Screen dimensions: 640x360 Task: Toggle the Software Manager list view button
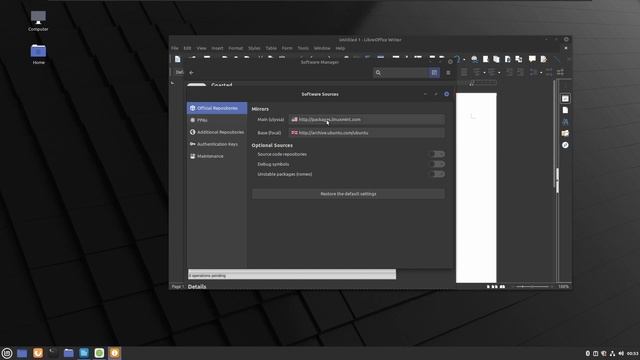pos(434,73)
